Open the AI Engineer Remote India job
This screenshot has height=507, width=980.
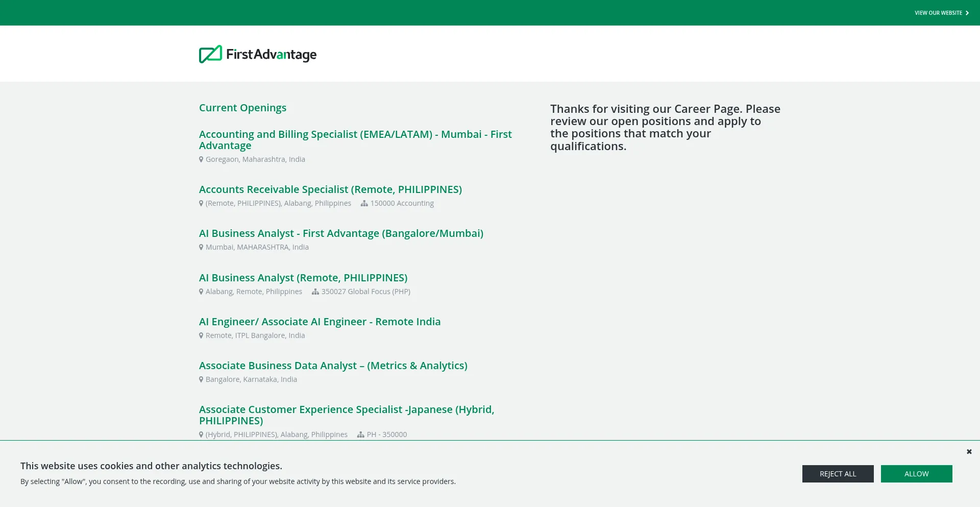[x=320, y=322]
